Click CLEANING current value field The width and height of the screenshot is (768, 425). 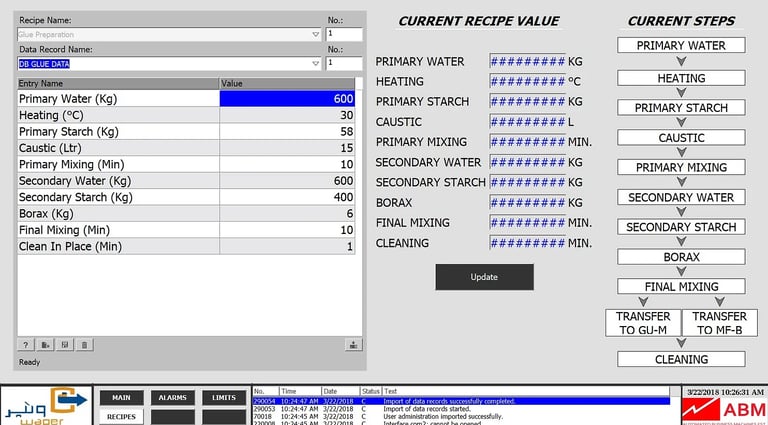click(528, 243)
